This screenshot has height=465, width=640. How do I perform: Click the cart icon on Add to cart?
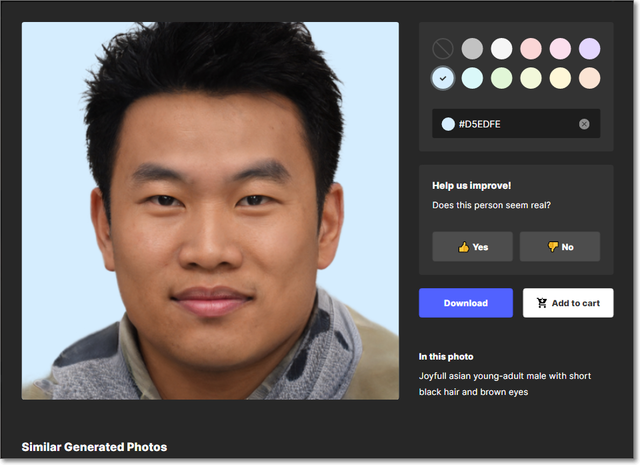[542, 303]
